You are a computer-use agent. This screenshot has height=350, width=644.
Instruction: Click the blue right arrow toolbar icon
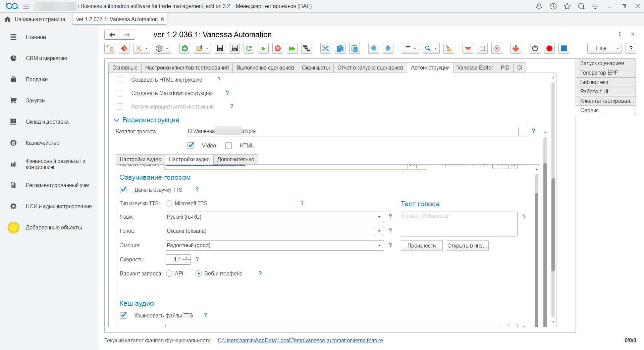coord(388,48)
